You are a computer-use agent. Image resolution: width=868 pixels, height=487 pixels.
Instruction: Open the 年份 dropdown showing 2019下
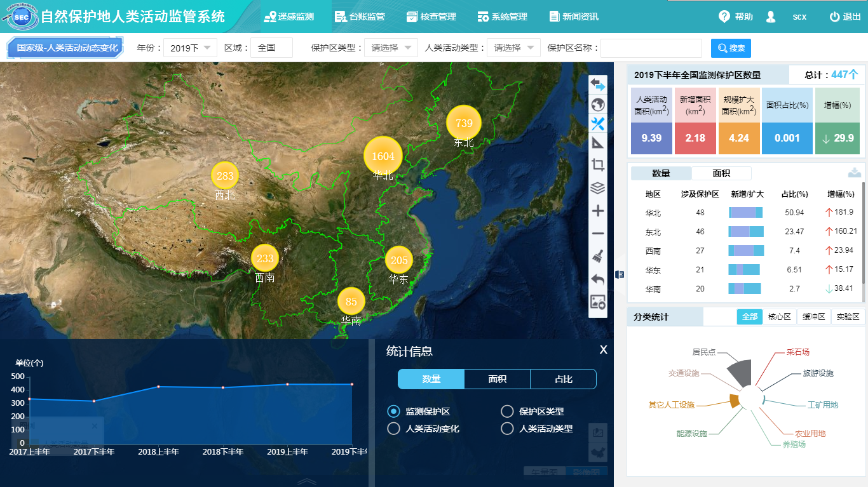tap(190, 48)
